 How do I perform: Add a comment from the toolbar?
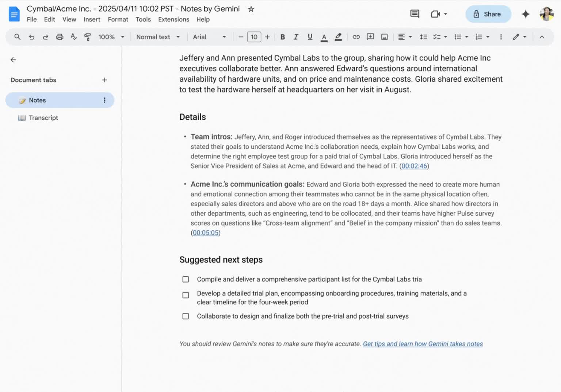[x=370, y=37]
